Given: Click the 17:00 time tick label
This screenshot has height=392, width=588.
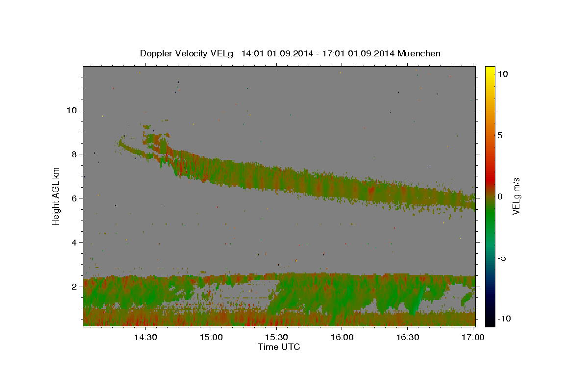Looking at the screenshot, I should [472, 337].
